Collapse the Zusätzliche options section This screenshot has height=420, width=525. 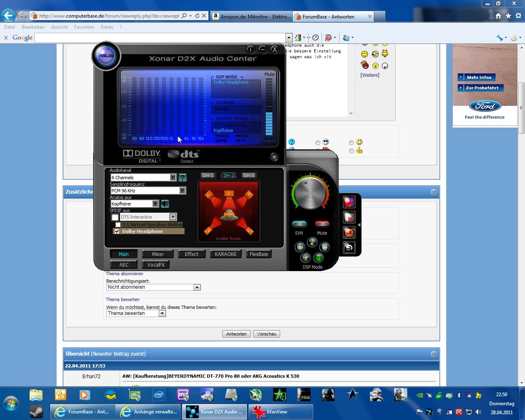tap(434, 192)
